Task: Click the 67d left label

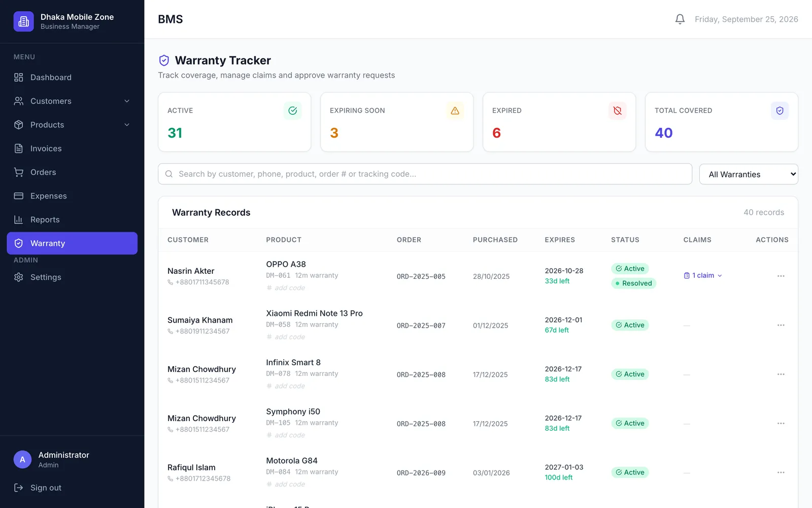Action: click(x=557, y=330)
